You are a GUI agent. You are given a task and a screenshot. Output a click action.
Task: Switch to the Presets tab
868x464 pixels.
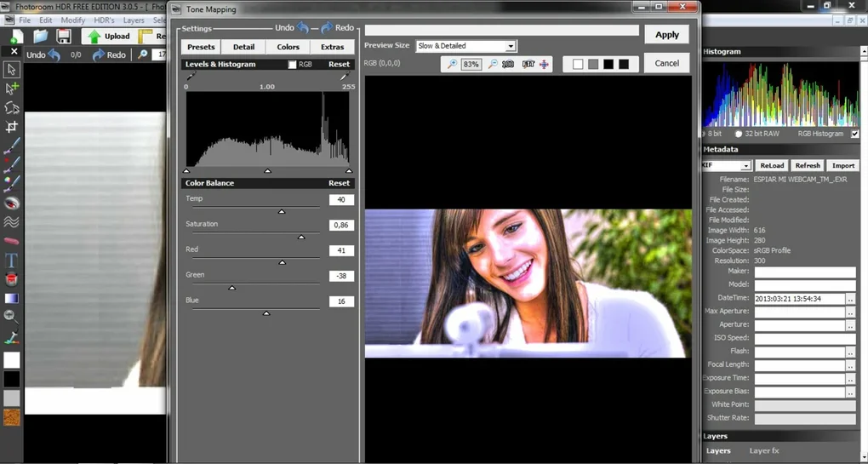coord(201,47)
